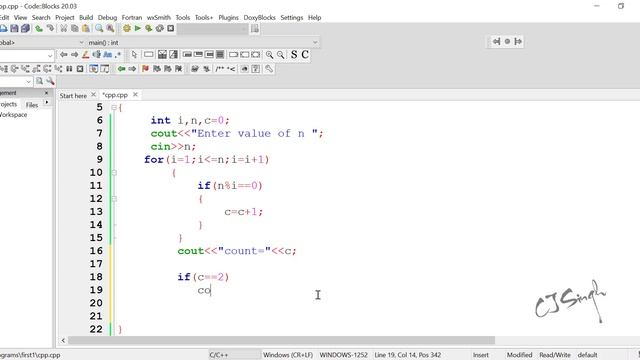Click the horizontal scrollbar in editor

pyautogui.click(x=282, y=340)
